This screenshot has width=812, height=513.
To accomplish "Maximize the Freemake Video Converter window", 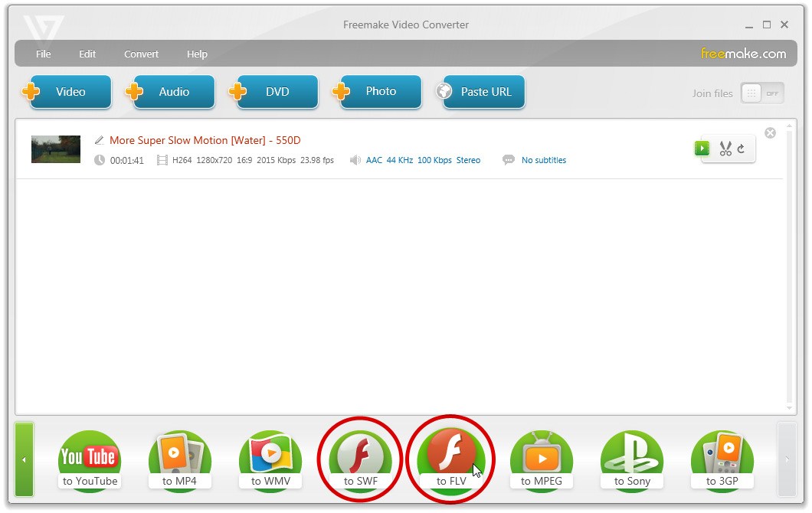I will (767, 25).
